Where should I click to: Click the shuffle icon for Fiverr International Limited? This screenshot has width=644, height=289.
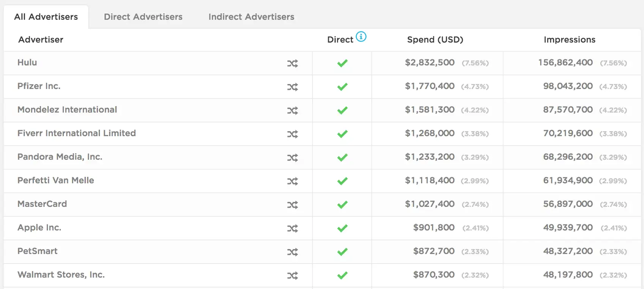coord(292,134)
